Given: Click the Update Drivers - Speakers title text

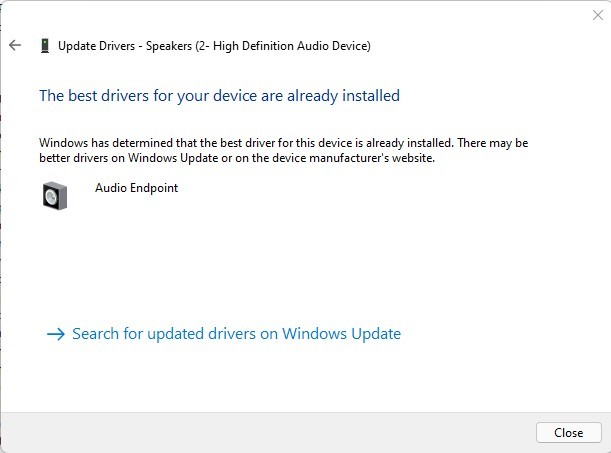Looking at the screenshot, I should 214,46.
